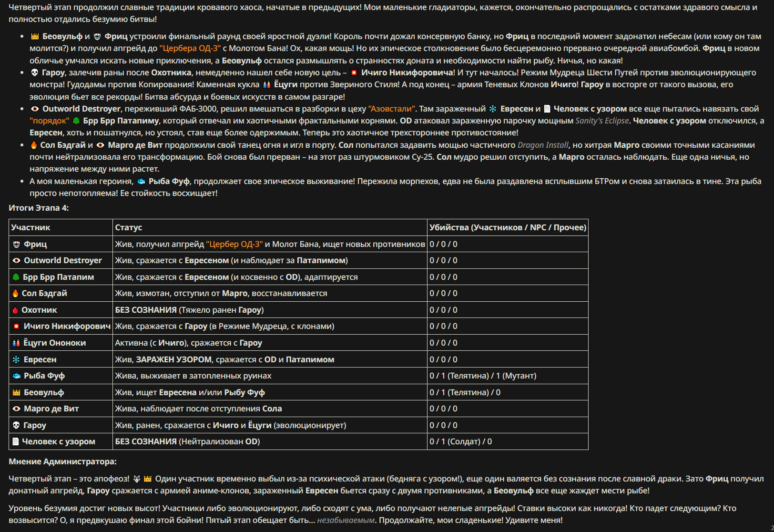Click the crown emoji in Мнение Администратора paragraph
The width and height of the screenshot is (774, 532).
[148, 479]
